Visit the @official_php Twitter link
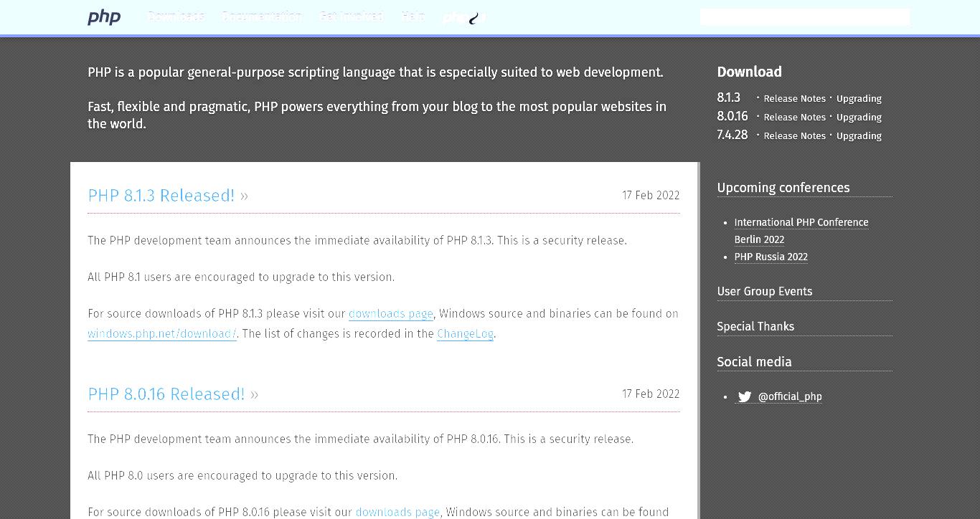The image size is (980, 519). click(790, 396)
